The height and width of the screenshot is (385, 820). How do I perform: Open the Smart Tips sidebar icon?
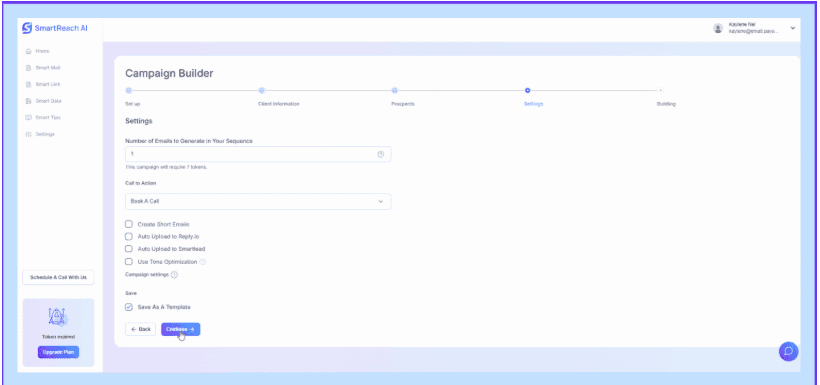coord(29,118)
